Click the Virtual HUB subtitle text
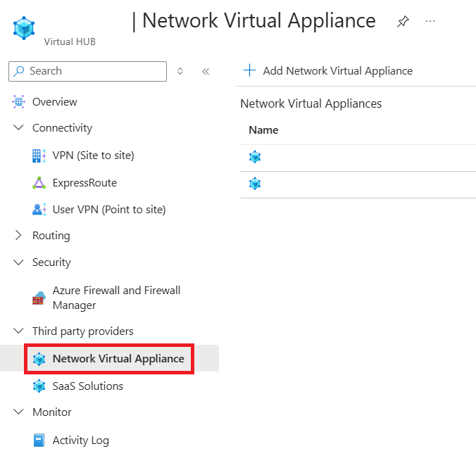Viewport: 476px width, 475px height. [70, 42]
